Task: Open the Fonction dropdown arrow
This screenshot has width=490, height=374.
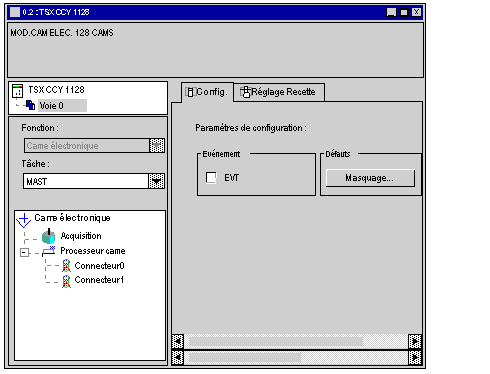Action: coord(157,146)
